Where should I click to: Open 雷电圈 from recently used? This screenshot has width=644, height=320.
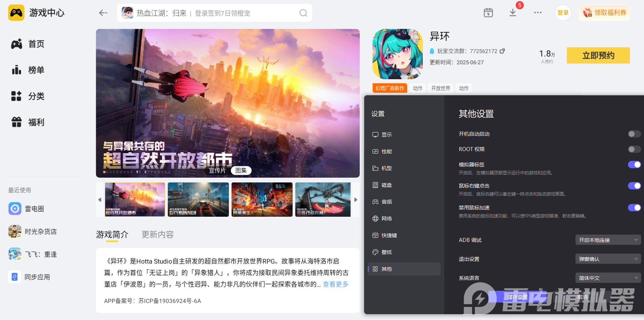click(26, 209)
